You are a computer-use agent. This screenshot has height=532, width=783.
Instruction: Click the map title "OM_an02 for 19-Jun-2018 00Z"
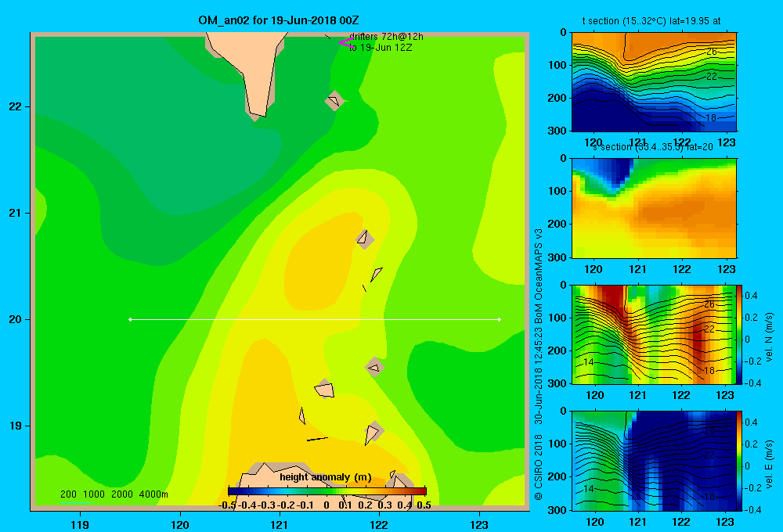(x=279, y=20)
